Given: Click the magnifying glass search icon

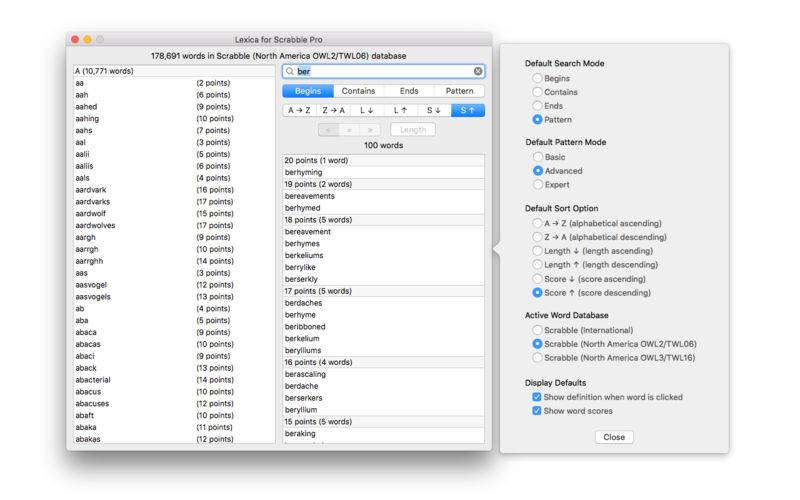Looking at the screenshot, I should click(289, 71).
